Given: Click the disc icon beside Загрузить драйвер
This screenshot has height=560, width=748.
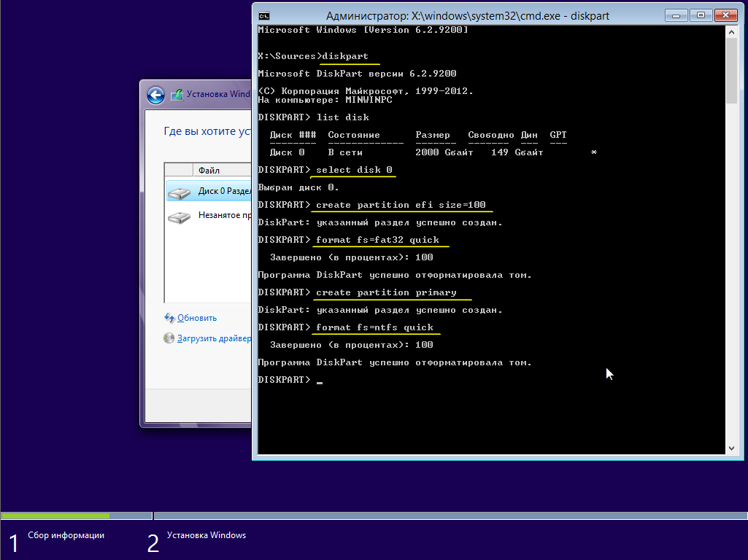Looking at the screenshot, I should (169, 338).
